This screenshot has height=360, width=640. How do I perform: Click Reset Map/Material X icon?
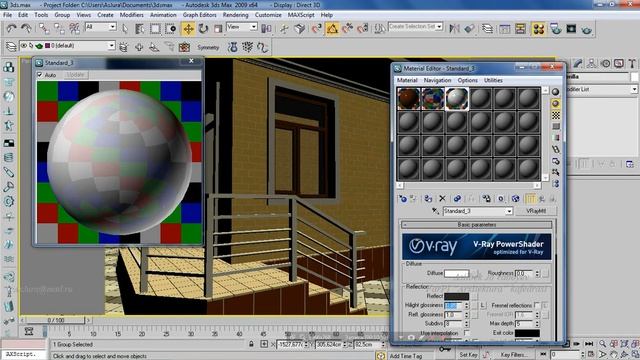[x=442, y=199]
